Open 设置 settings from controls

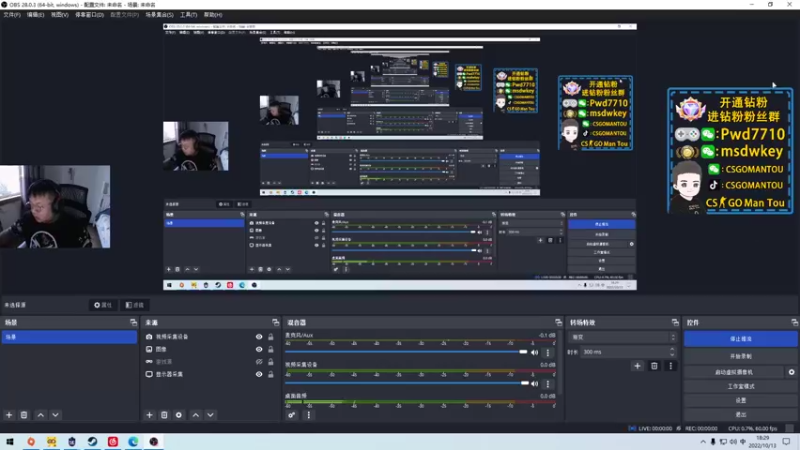click(740, 400)
